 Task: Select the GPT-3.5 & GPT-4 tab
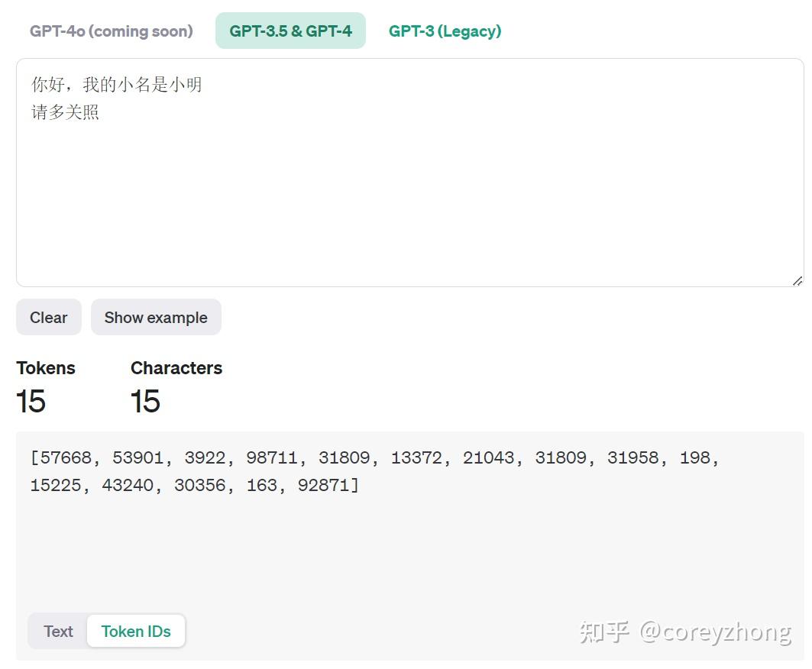(290, 31)
